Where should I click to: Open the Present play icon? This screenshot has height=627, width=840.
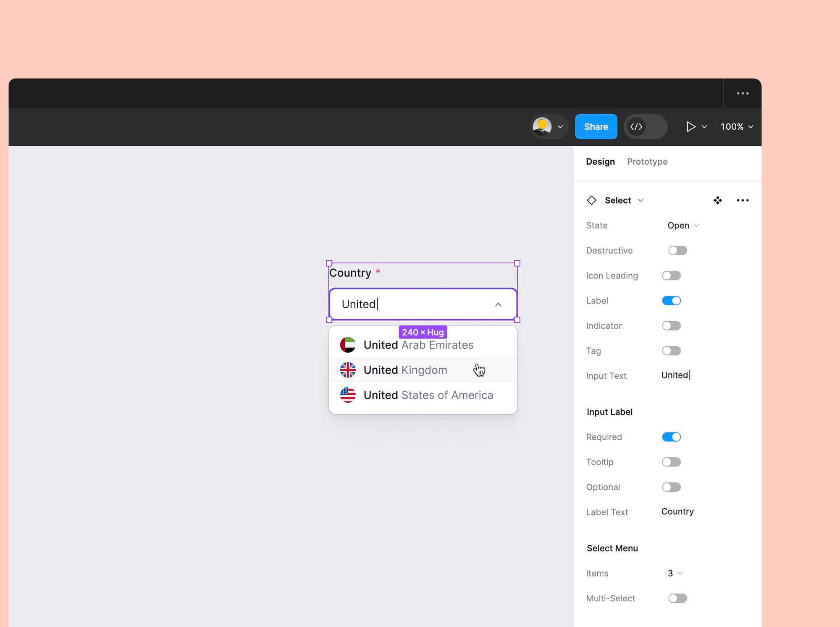tap(690, 126)
